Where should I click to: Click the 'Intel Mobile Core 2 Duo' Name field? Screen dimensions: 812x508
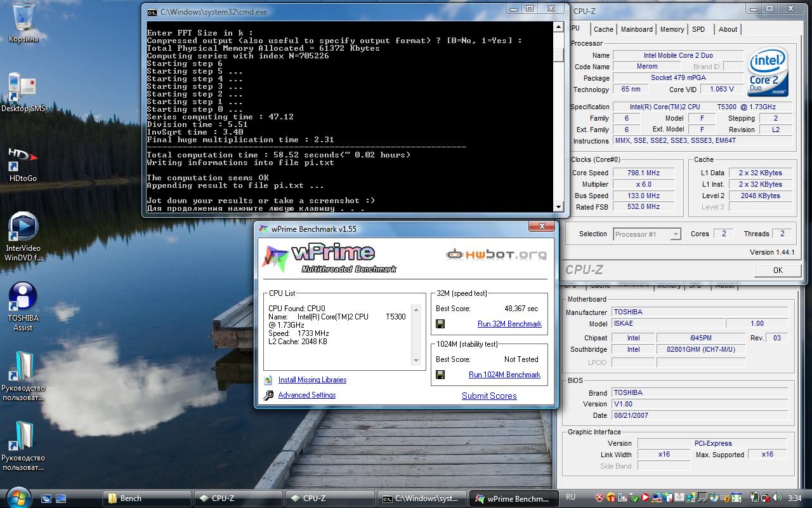[678, 55]
